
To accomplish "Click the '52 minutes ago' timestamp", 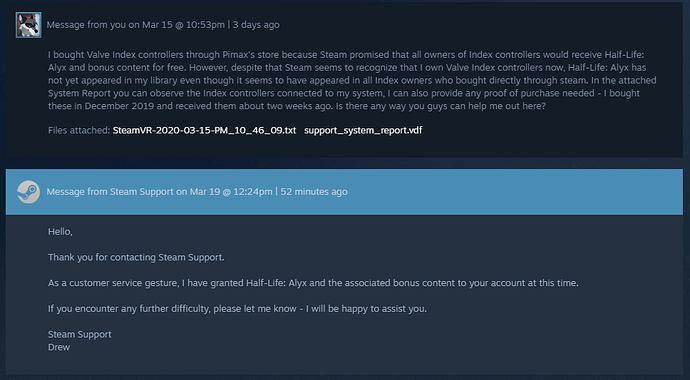I will tap(314, 192).
